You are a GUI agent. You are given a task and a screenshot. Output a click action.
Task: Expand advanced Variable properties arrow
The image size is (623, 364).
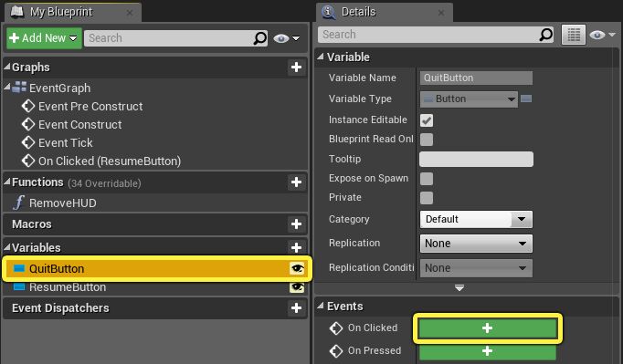tap(459, 287)
